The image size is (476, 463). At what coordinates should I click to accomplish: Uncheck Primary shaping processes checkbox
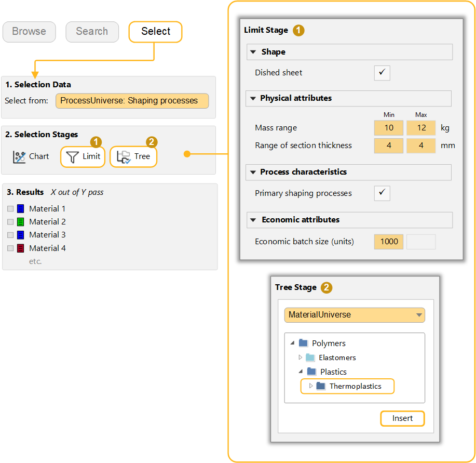382,193
